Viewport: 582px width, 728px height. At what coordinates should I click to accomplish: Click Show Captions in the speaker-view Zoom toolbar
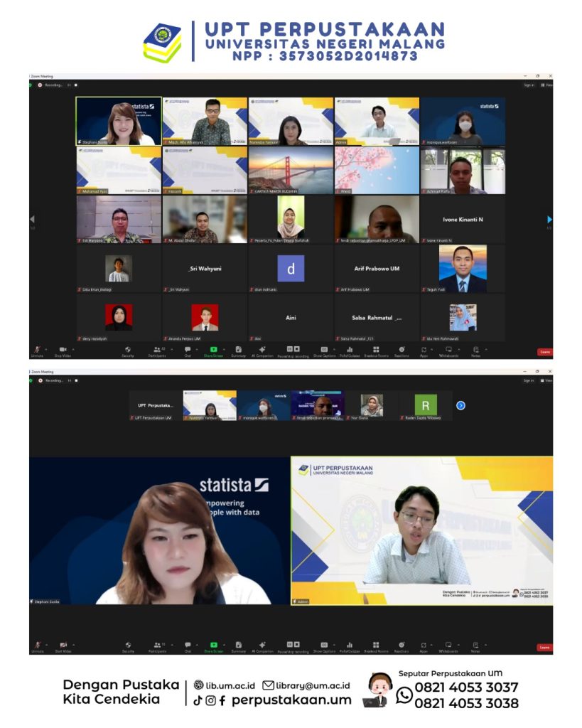coord(324,647)
